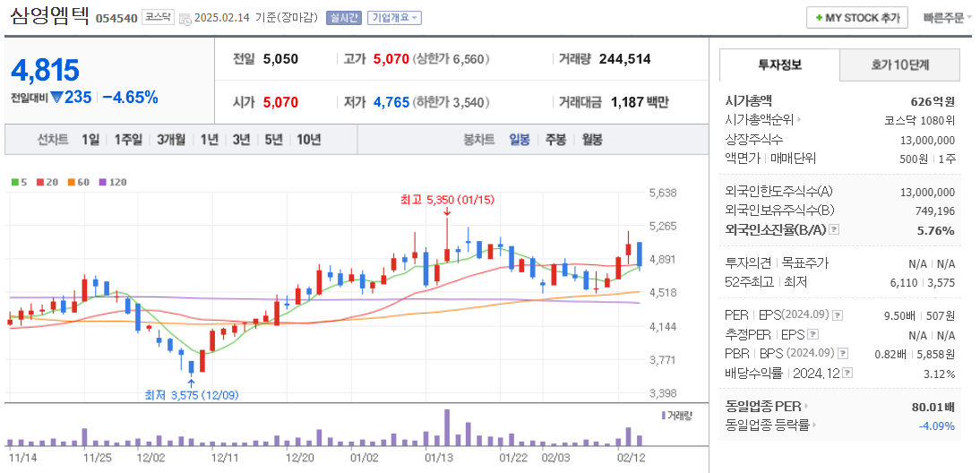Click the stock code 054540

pyautogui.click(x=116, y=18)
